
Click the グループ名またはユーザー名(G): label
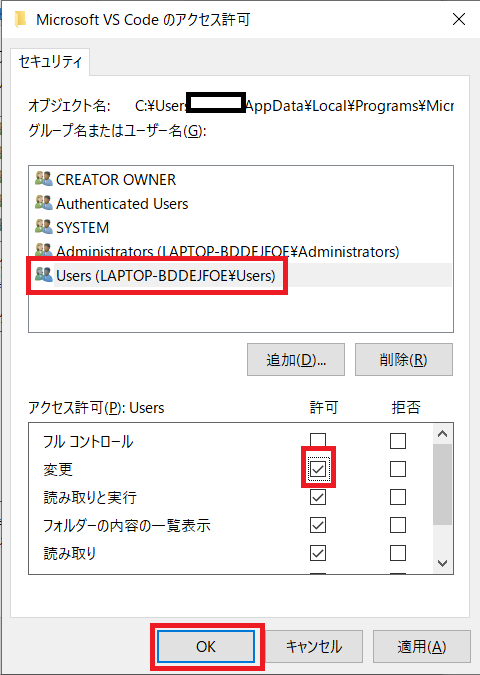118,131
